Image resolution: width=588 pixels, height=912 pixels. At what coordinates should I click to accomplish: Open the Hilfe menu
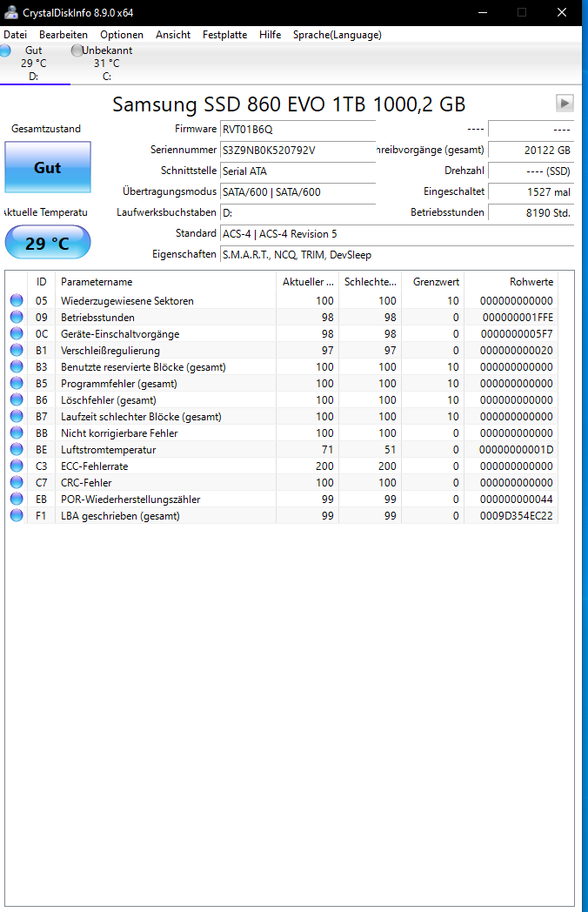coord(270,35)
